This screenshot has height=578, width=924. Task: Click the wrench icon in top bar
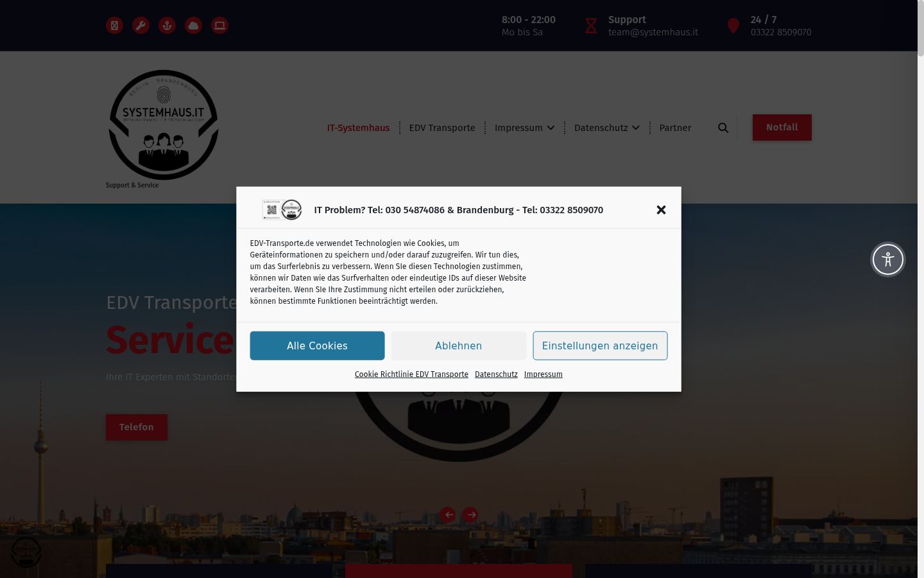tap(141, 26)
